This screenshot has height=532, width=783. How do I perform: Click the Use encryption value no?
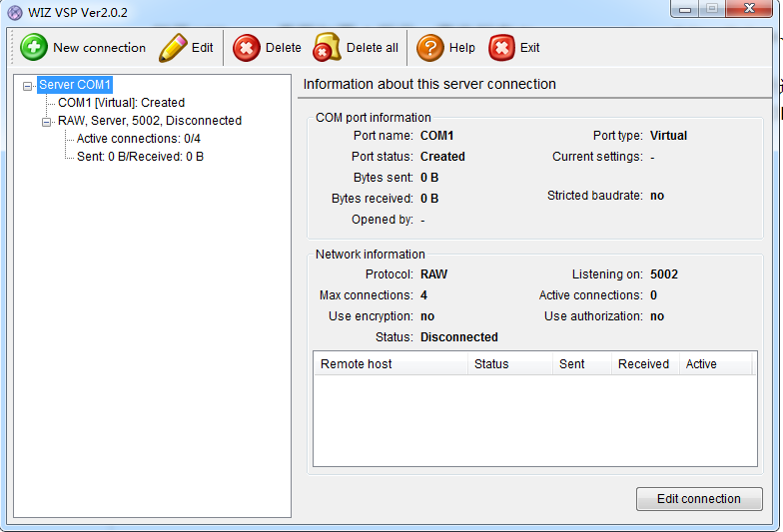tap(427, 316)
